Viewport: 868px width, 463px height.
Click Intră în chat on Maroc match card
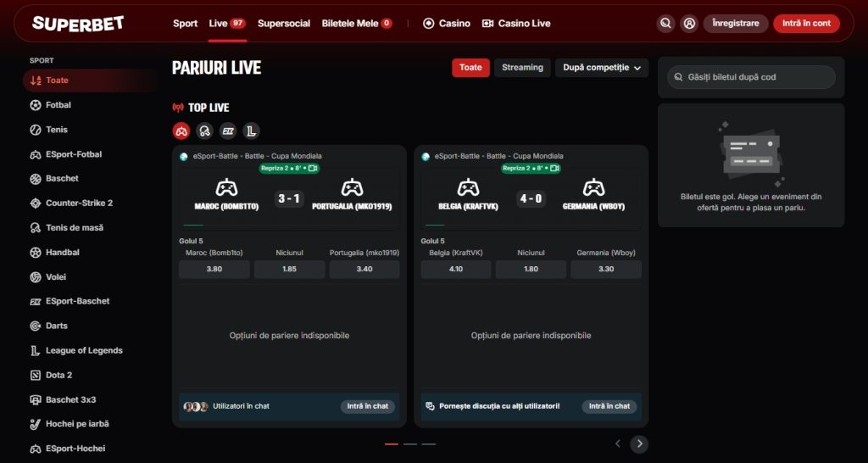(x=368, y=406)
